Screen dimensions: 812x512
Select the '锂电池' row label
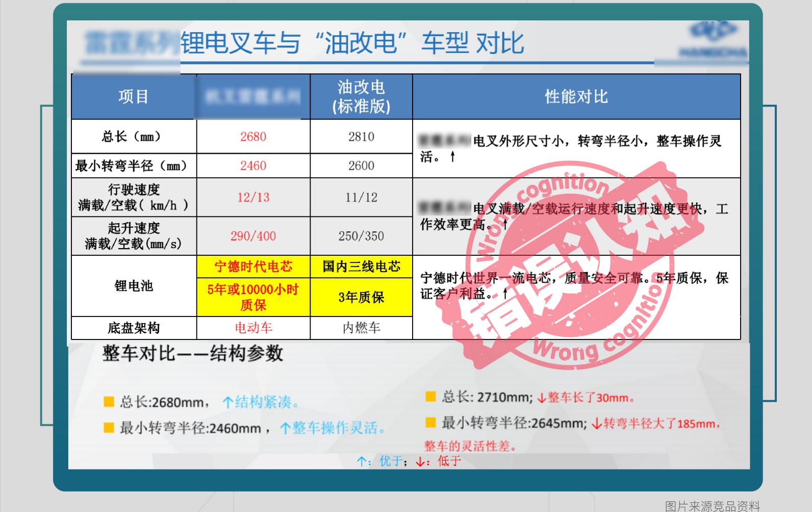134,286
